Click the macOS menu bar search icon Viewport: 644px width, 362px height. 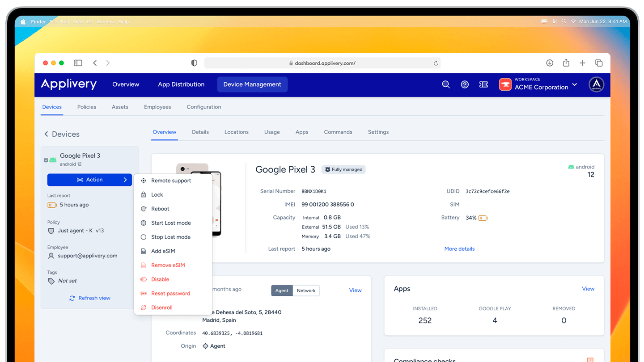click(564, 21)
